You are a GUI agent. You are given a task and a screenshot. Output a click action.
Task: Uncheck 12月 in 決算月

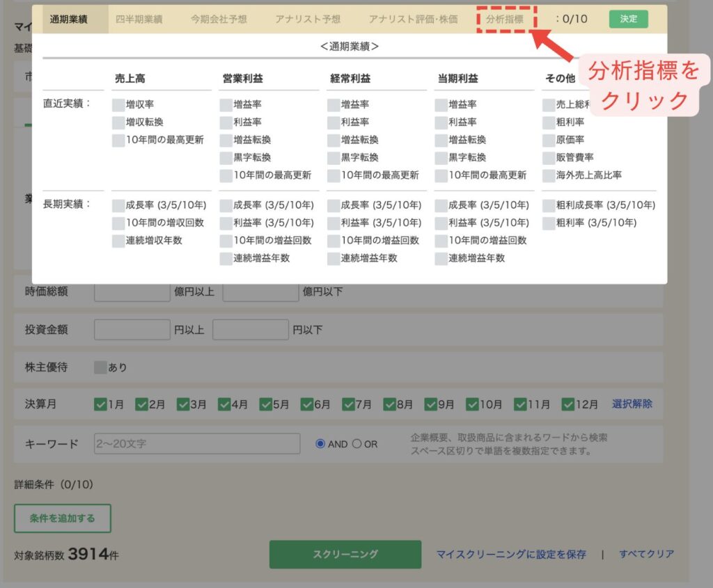pos(568,404)
